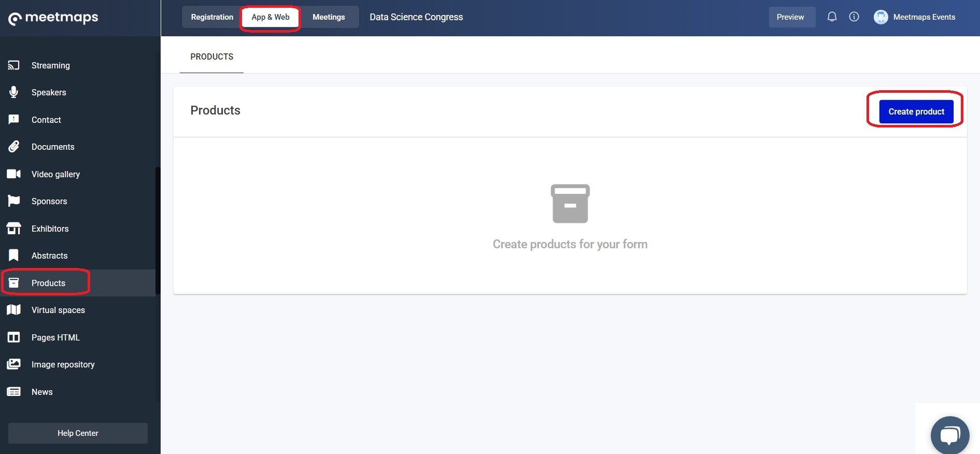Open the Documents section
Image resolution: width=980 pixels, height=454 pixels.
tap(78, 147)
